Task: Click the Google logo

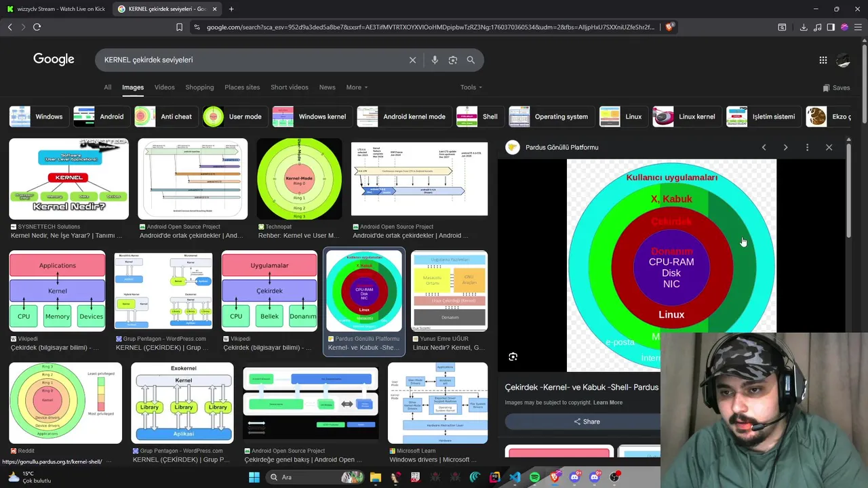Action: pyautogui.click(x=54, y=60)
